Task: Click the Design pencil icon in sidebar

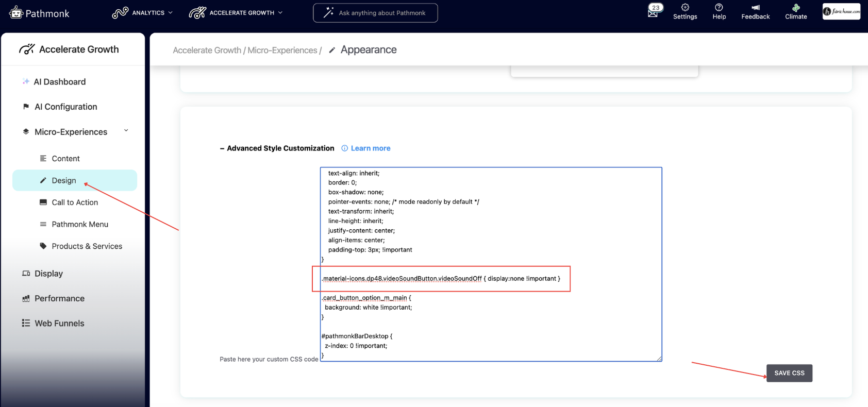Action: [x=43, y=180]
